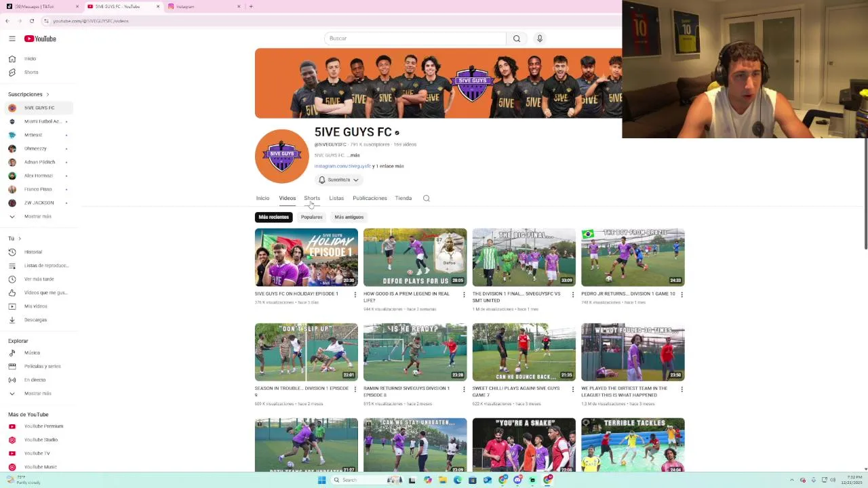Reload the page in browser
Viewport: 868px width, 488px height.
31,21
